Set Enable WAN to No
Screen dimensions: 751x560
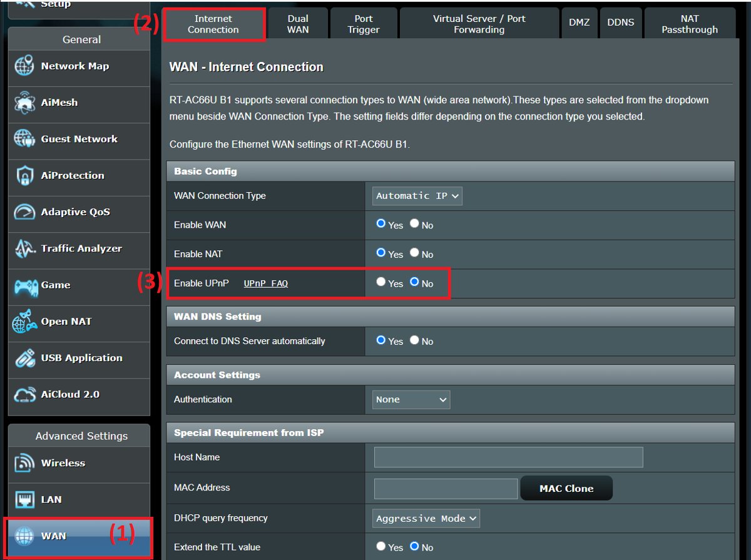coord(414,223)
